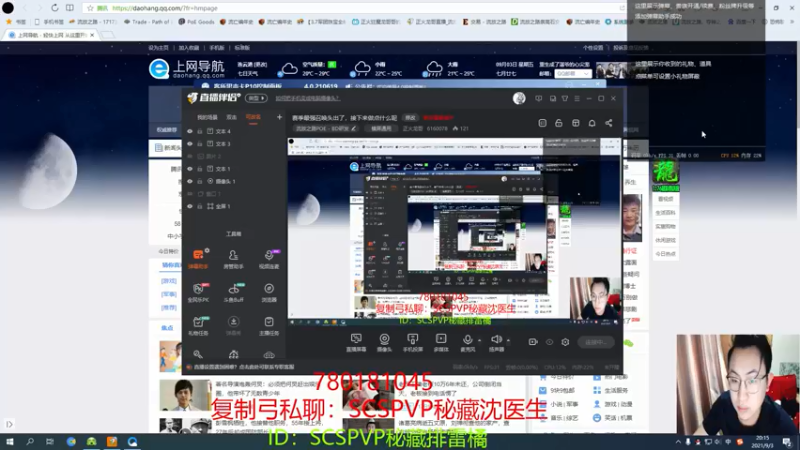Open the 视频连麦 tool
This screenshot has height=450, width=800.
[269, 259]
